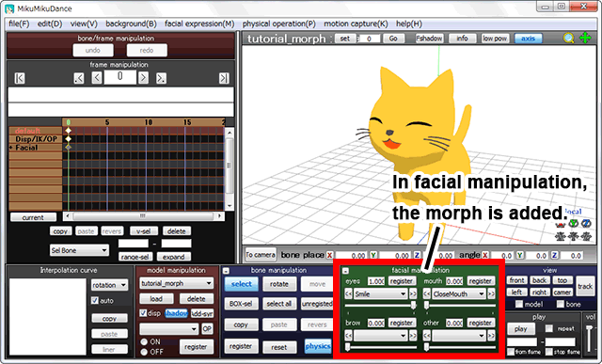This screenshot has width=602, height=364.
Task: Collapse the bone manipulation panel
Action: point(226,271)
